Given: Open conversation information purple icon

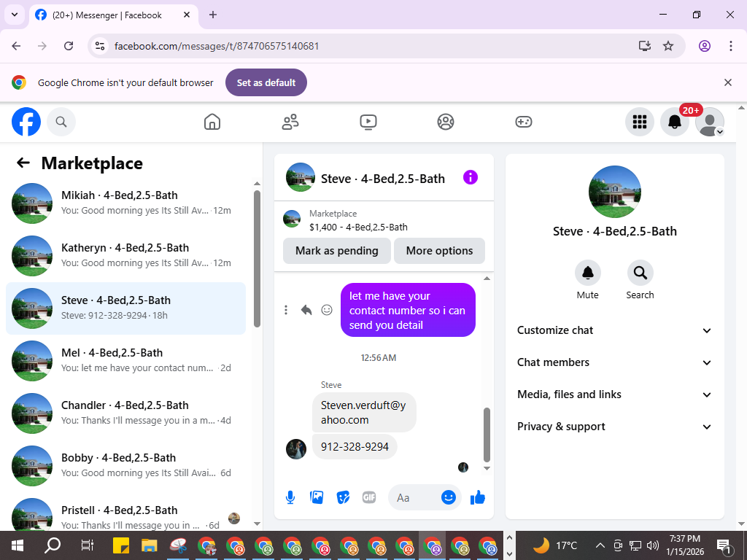Looking at the screenshot, I should (471, 178).
